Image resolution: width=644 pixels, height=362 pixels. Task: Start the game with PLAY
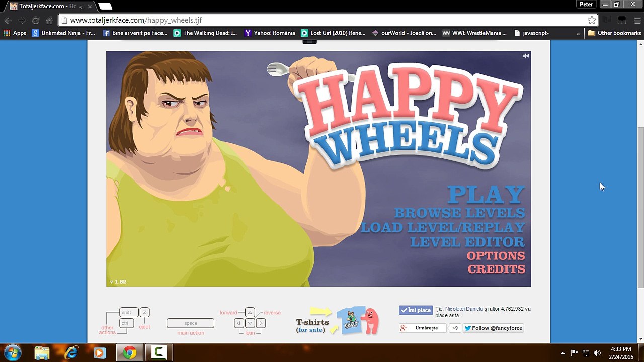point(486,195)
